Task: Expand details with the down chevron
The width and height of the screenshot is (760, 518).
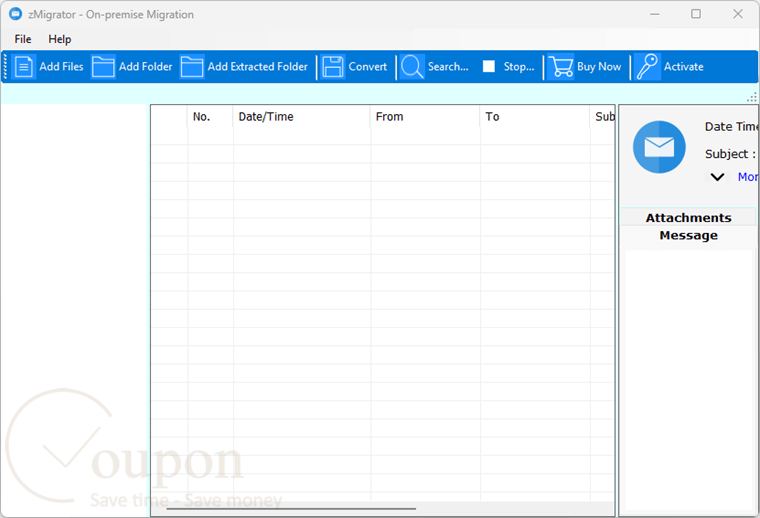Action: pyautogui.click(x=717, y=177)
